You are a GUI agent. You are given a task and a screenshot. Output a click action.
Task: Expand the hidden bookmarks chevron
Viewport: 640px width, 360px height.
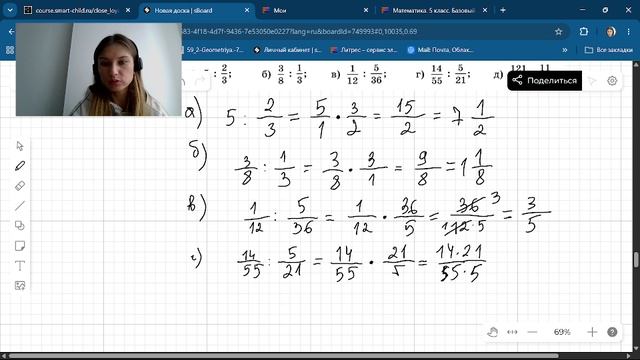click(x=565, y=50)
